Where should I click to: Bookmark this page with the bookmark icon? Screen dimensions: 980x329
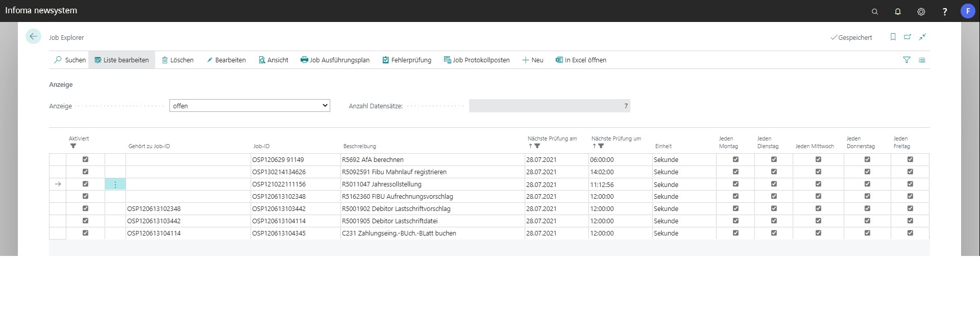(893, 37)
